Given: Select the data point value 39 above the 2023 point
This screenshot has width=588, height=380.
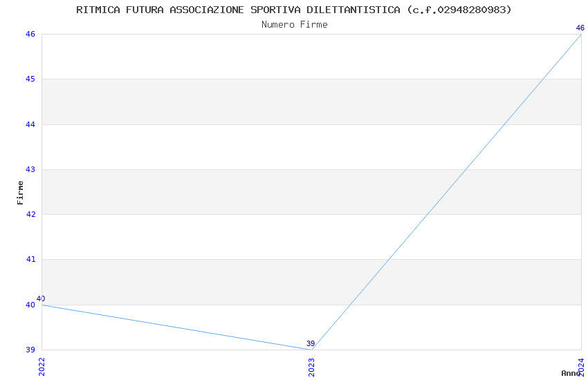Looking at the screenshot, I should (x=311, y=343).
